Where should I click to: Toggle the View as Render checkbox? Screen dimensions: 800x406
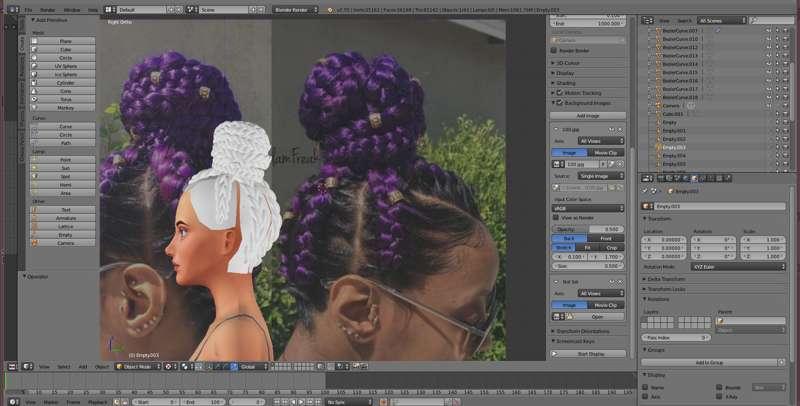pos(556,217)
